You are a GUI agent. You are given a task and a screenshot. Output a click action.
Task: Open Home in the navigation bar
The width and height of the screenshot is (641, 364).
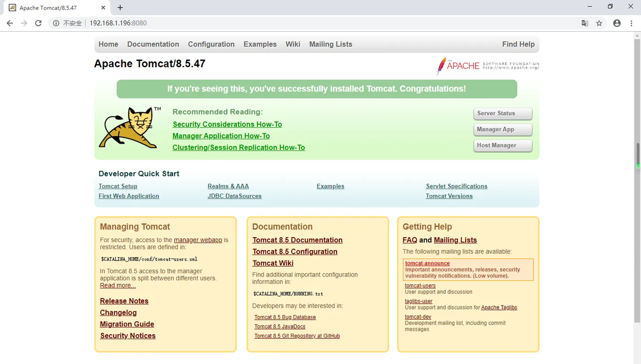coord(109,44)
